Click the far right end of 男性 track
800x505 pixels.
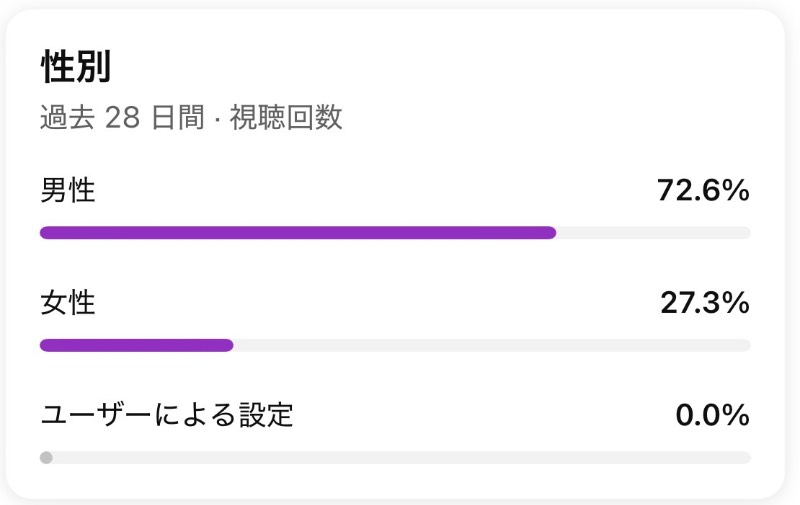tap(746, 233)
